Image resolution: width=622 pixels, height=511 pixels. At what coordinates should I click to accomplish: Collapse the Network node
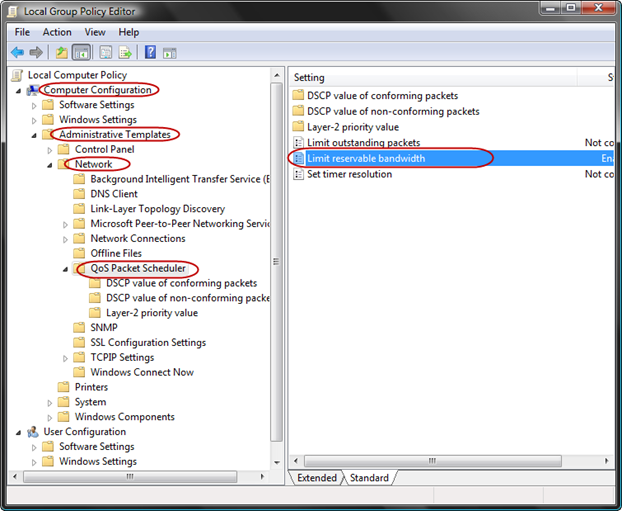(50, 165)
